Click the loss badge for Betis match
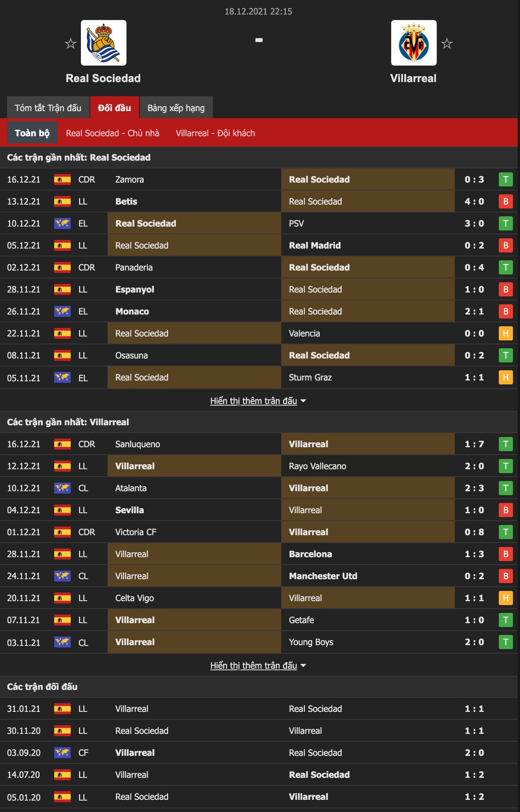 coord(506,201)
